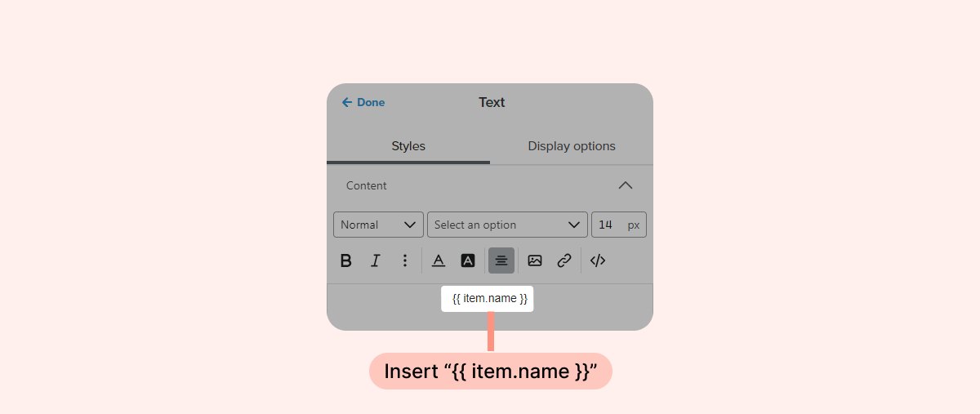980x414 pixels.
Task: Open the text background highlight color
Action: pyautogui.click(x=468, y=260)
